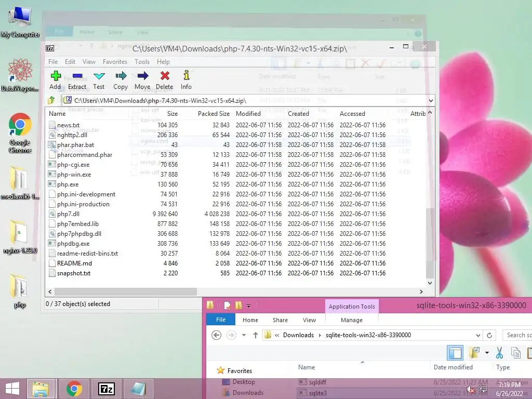Image resolution: width=532 pixels, height=399 pixels.
Task: Click the 7-Zip vertical scrollbar thumb
Action: [x=430, y=243]
